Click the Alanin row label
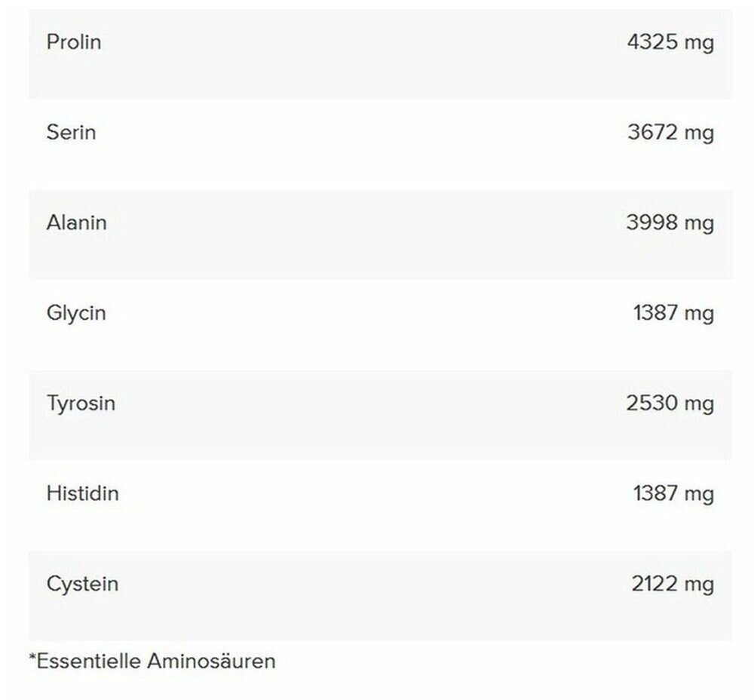 click(76, 223)
